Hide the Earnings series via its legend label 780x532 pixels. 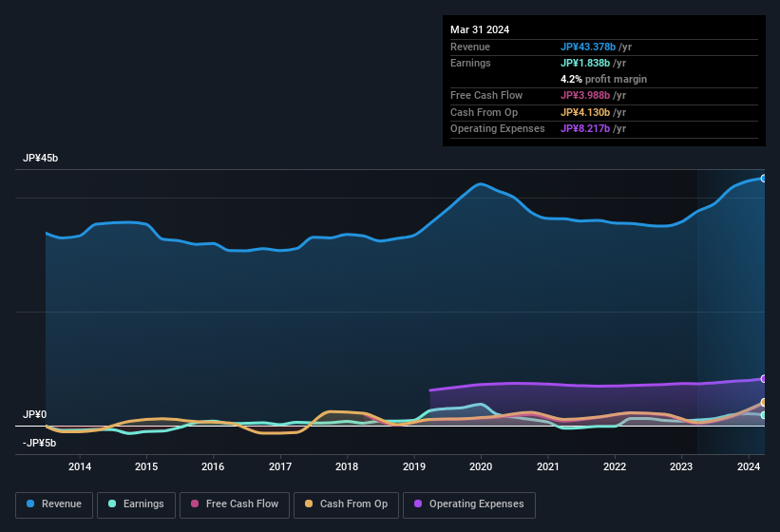(143, 504)
